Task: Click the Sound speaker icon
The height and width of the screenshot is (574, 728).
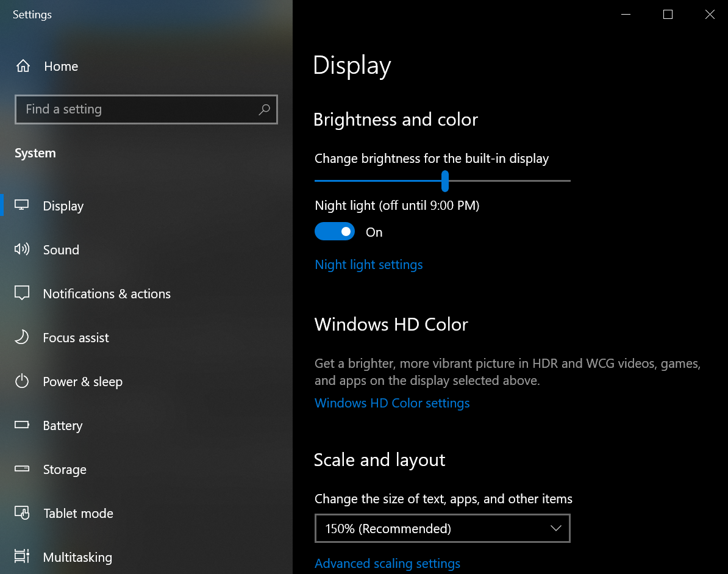Action: 22,249
